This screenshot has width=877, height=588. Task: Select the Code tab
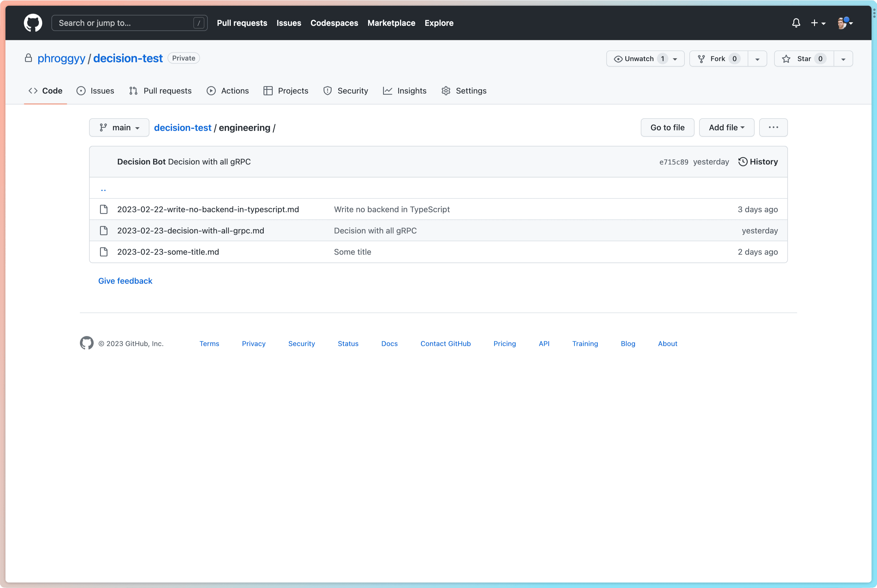coord(45,91)
